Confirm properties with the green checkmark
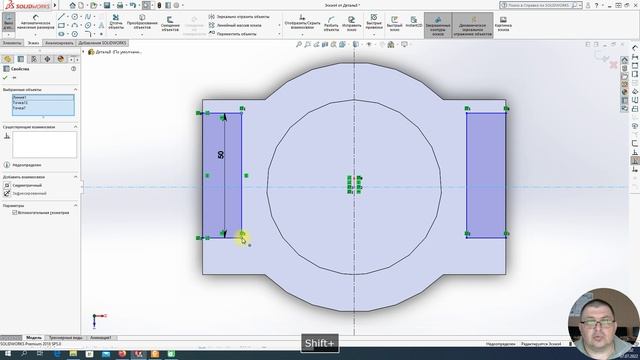The image size is (640, 360). pyautogui.click(x=5, y=78)
